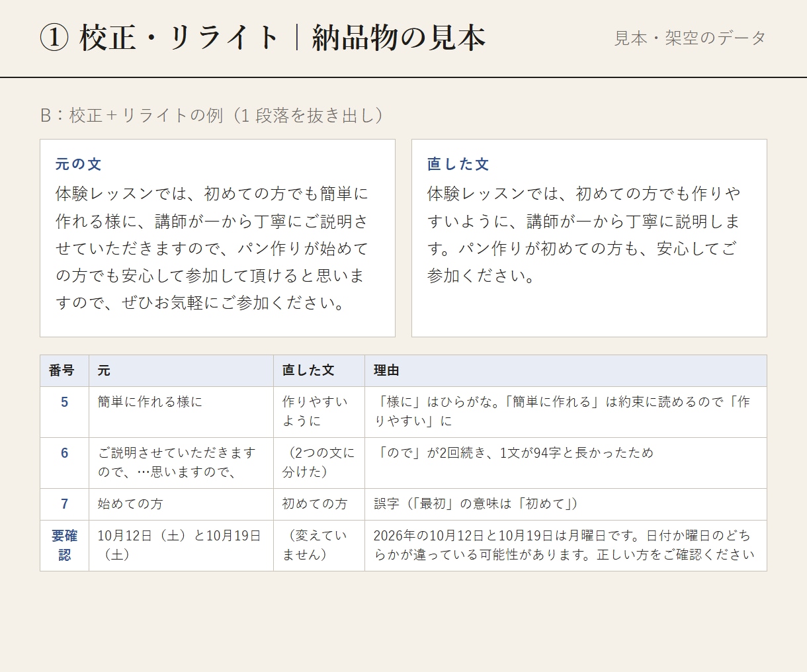
Task: Click the cell 'ご説明させていただきますので、…思いますので、'
Action: pos(177,462)
